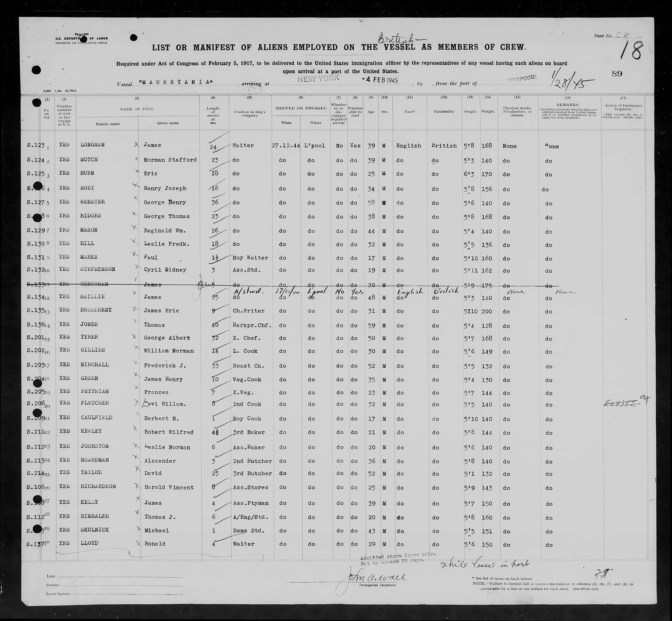
Task: Click the position "A/Eng/Std."
Action: click(x=250, y=517)
